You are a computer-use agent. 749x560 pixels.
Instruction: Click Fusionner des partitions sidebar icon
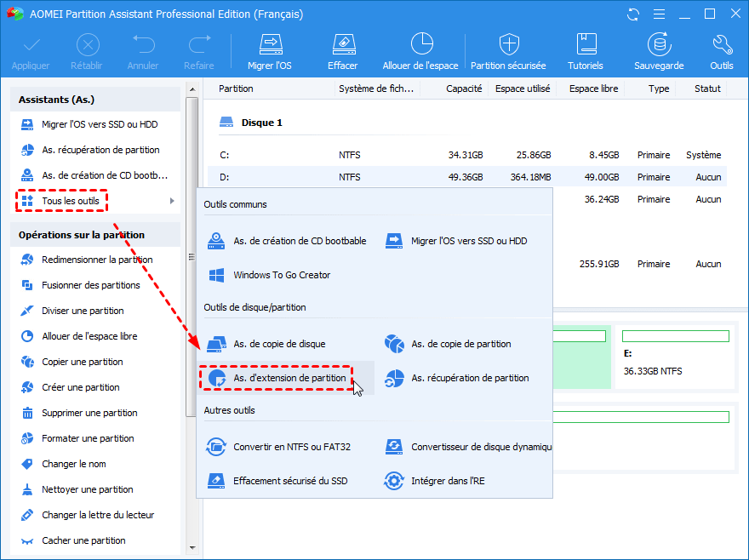[x=27, y=285]
